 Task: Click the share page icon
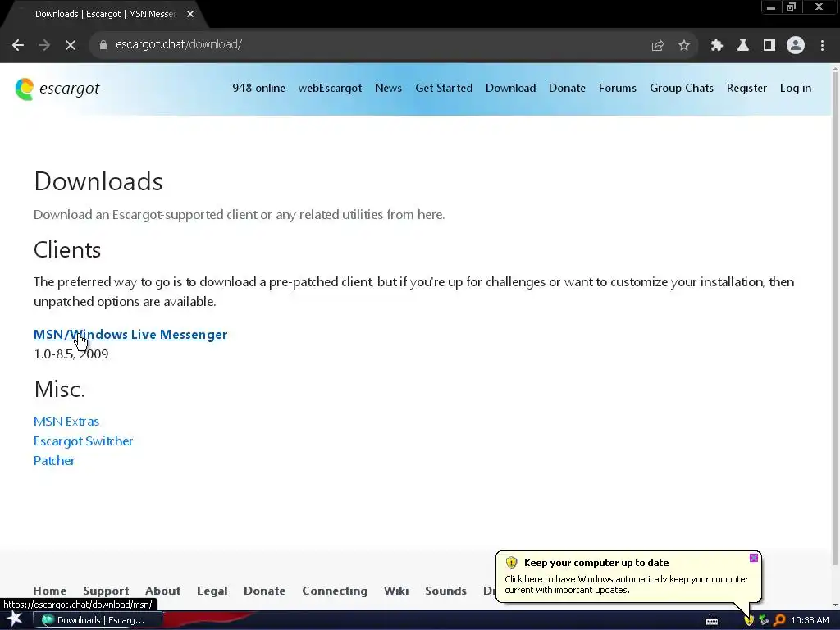click(x=657, y=46)
